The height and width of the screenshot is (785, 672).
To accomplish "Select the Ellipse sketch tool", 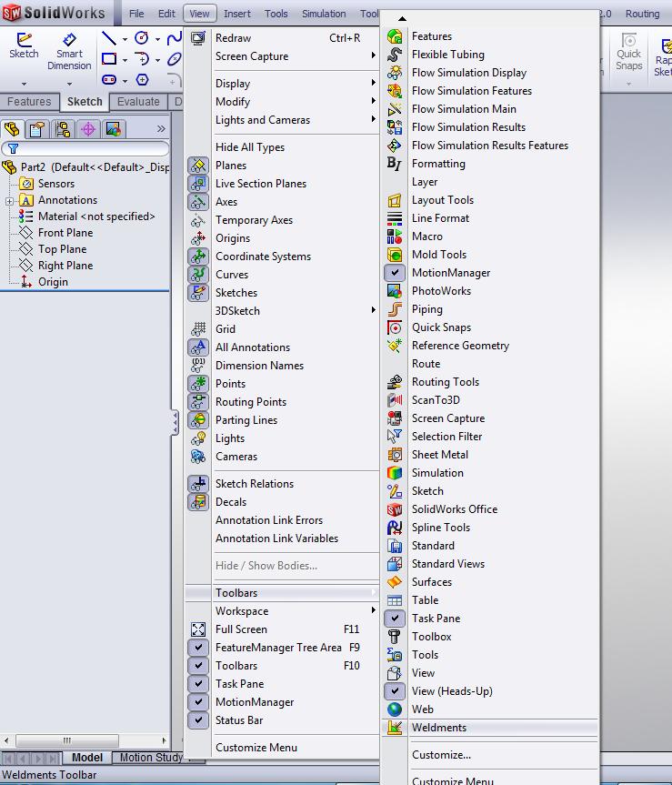I will pyautogui.click(x=174, y=59).
